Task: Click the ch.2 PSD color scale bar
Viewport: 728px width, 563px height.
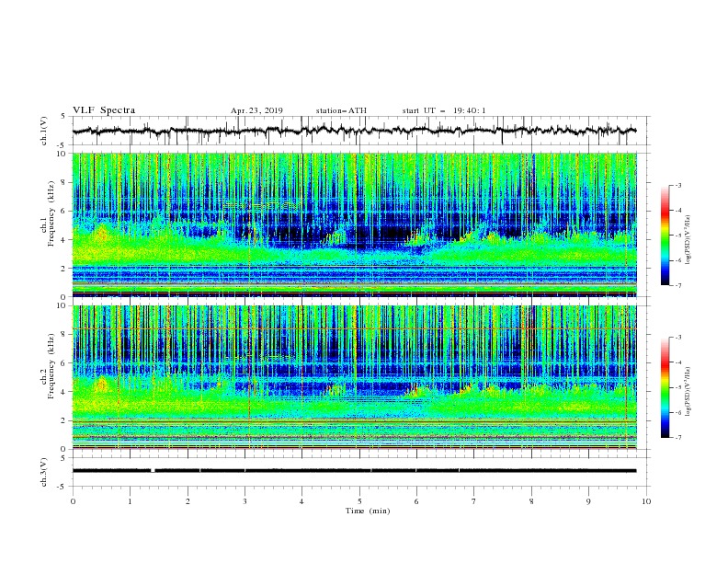Action: tap(665, 387)
